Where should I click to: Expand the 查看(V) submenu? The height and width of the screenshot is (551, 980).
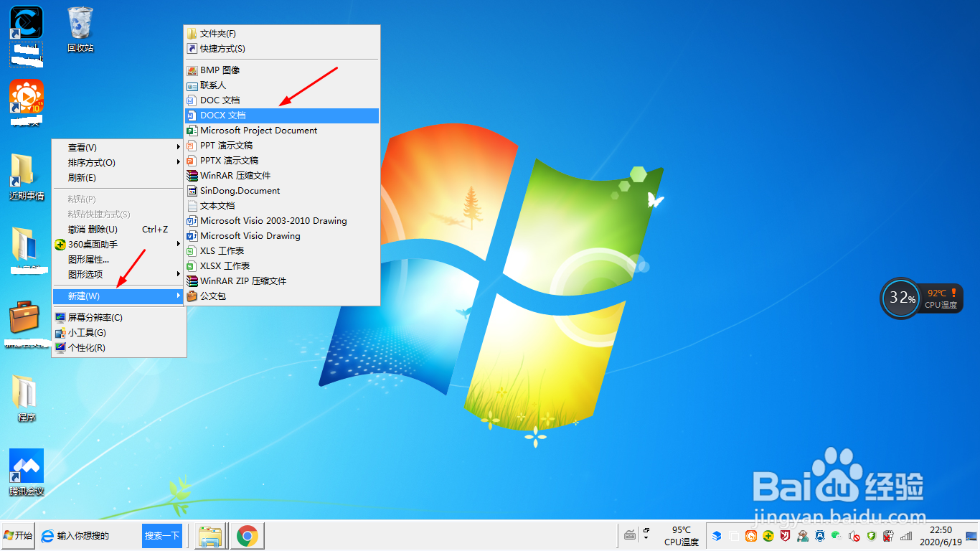(118, 147)
